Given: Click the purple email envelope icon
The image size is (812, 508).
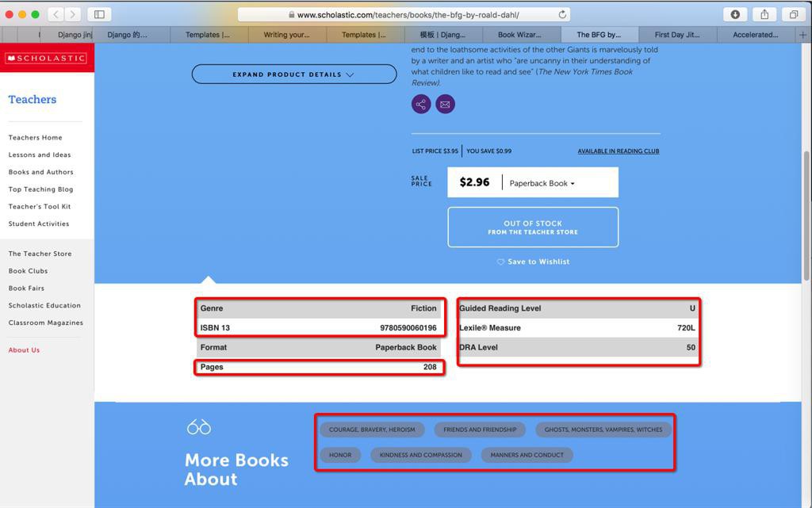Looking at the screenshot, I should (445, 104).
